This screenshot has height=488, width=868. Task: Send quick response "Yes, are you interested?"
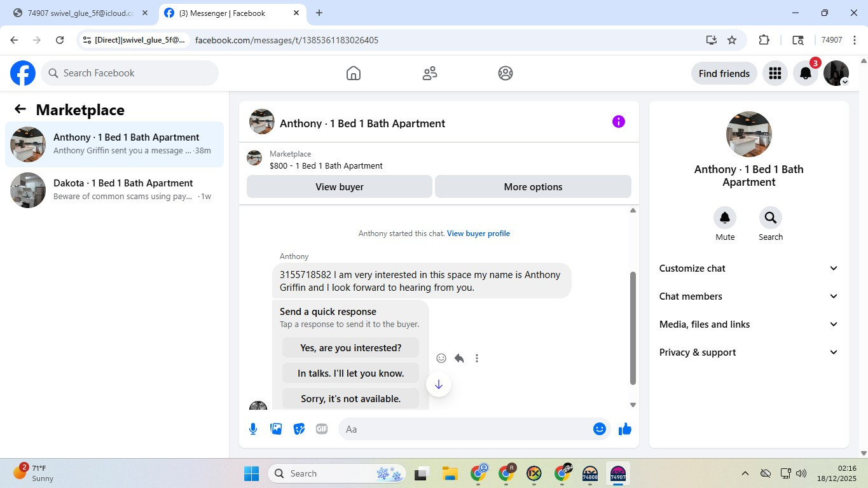(x=351, y=348)
